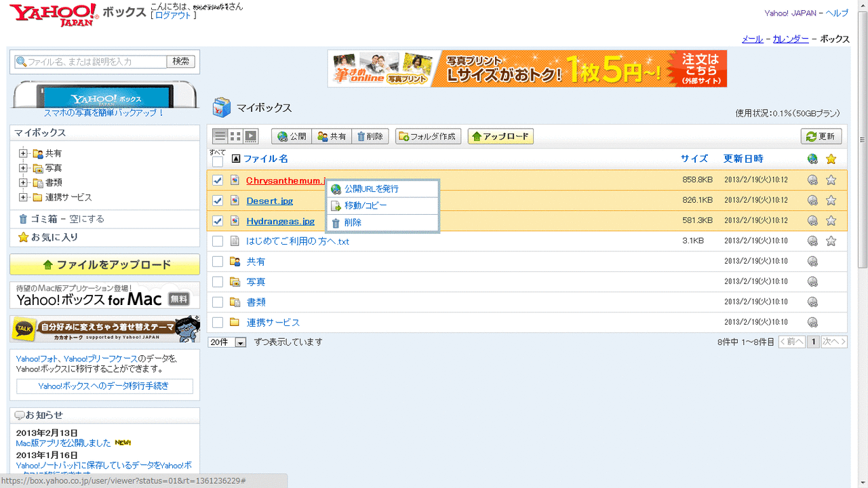Click the 写真プリント advertisement banner

[527, 68]
